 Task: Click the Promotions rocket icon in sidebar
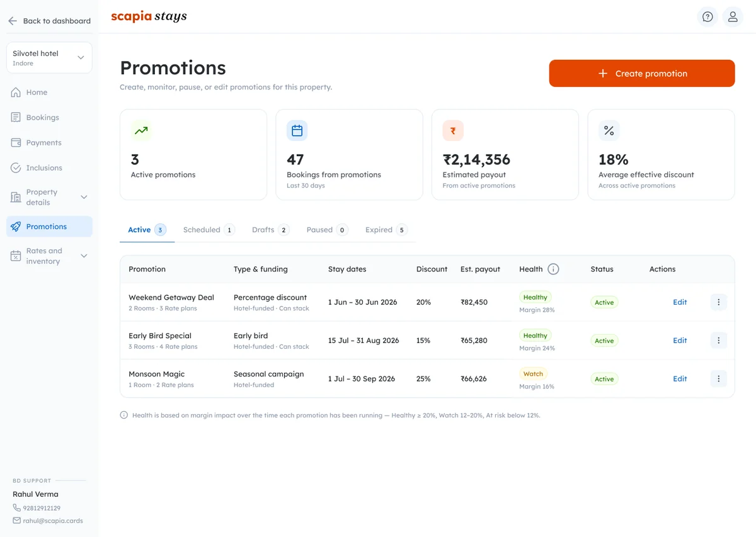[16, 227]
